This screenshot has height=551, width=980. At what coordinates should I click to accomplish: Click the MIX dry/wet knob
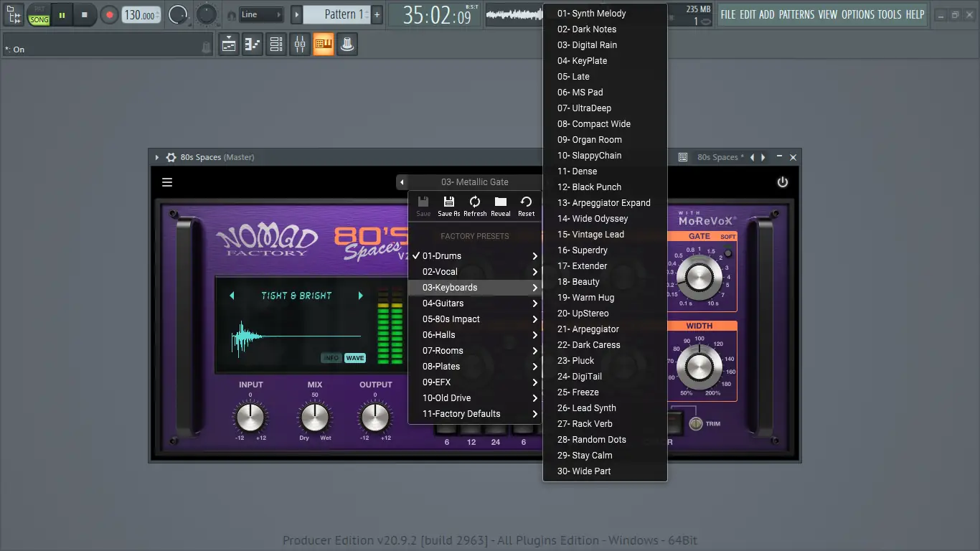pyautogui.click(x=315, y=417)
